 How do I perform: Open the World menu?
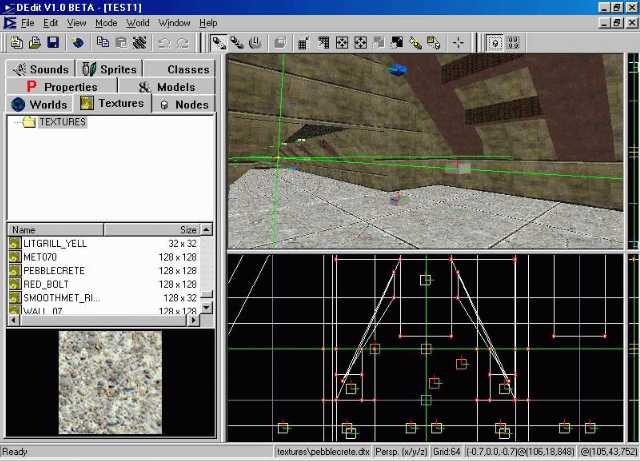pyautogui.click(x=138, y=23)
